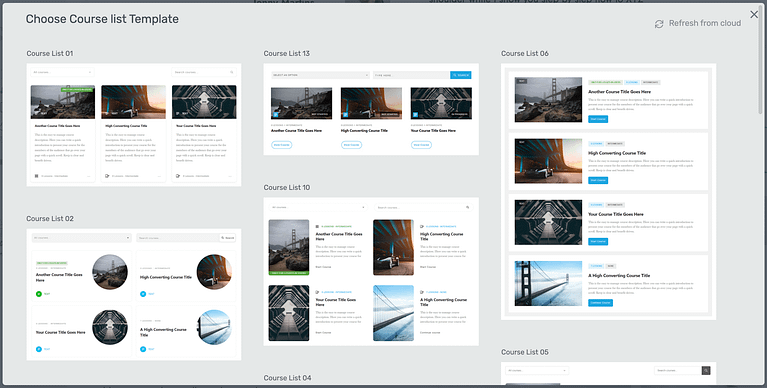The image size is (767, 388).
Task: Click the Refresh from cloud icon
Action: click(659, 23)
